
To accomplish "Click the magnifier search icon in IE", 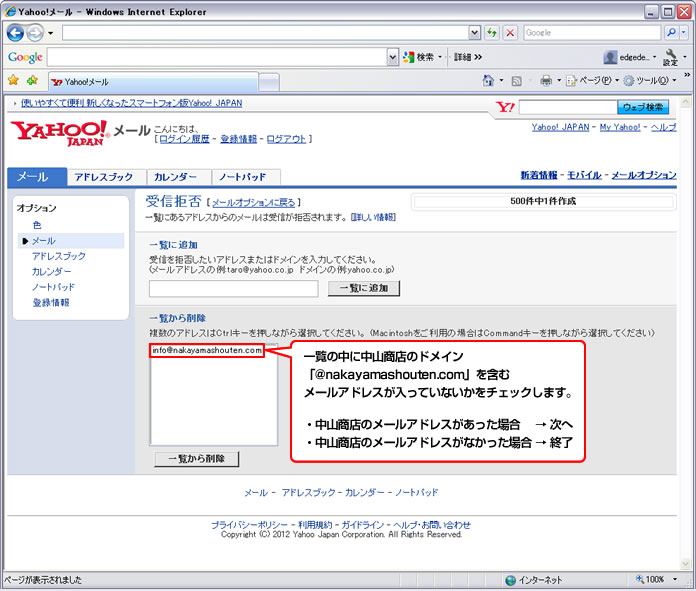I will pyautogui.click(x=671, y=32).
